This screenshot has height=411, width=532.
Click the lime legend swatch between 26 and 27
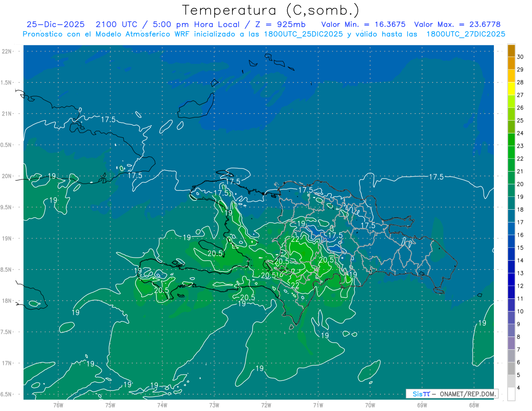pyautogui.click(x=511, y=102)
